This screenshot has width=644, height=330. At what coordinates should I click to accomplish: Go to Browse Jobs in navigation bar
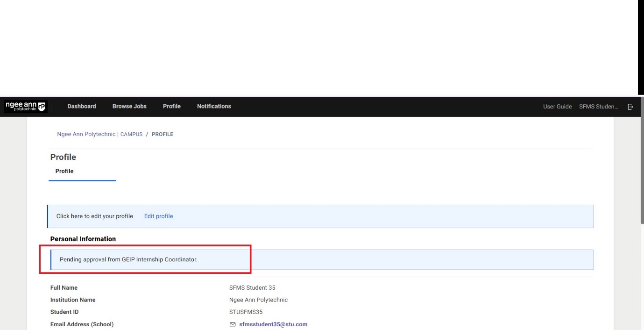129,106
